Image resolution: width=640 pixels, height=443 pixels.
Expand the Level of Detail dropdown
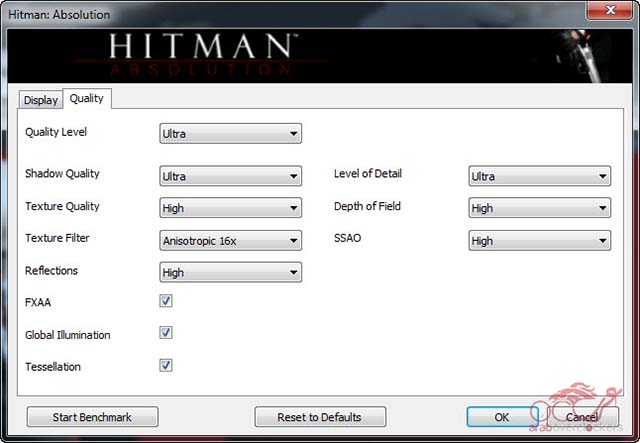coord(539,176)
